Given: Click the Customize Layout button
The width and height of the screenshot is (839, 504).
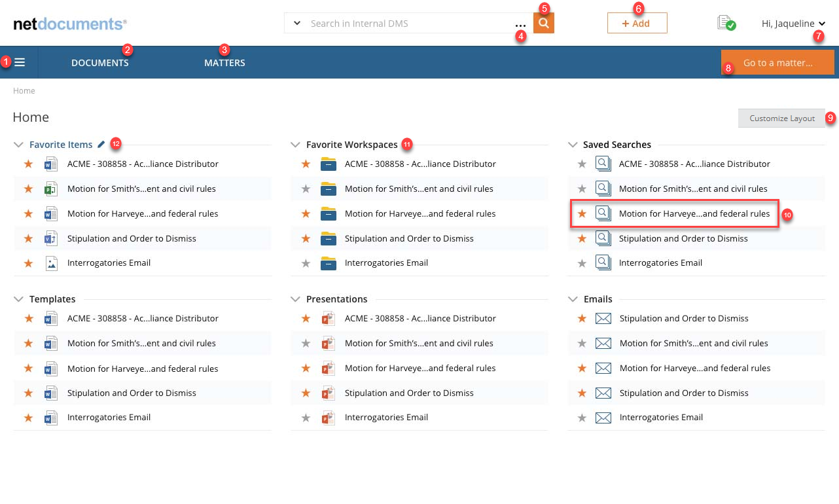Looking at the screenshot, I should pyautogui.click(x=781, y=118).
